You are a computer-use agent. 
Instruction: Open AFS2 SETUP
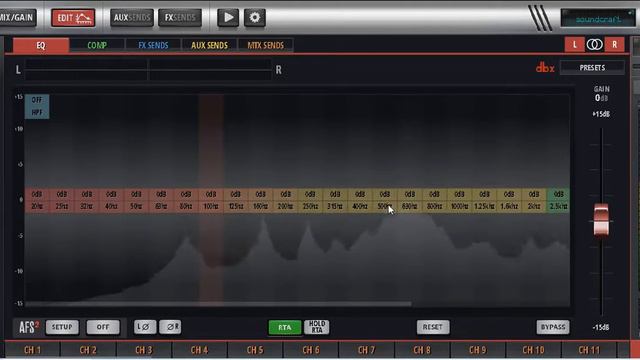click(62, 327)
